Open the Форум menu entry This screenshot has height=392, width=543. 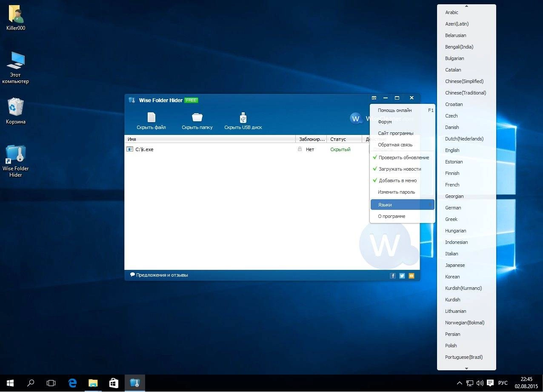[x=403, y=122]
